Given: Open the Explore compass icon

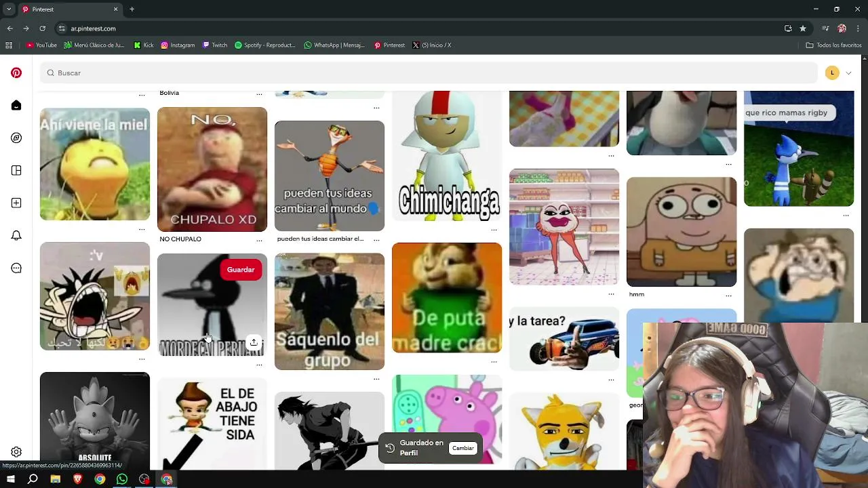Looking at the screenshot, I should point(16,138).
